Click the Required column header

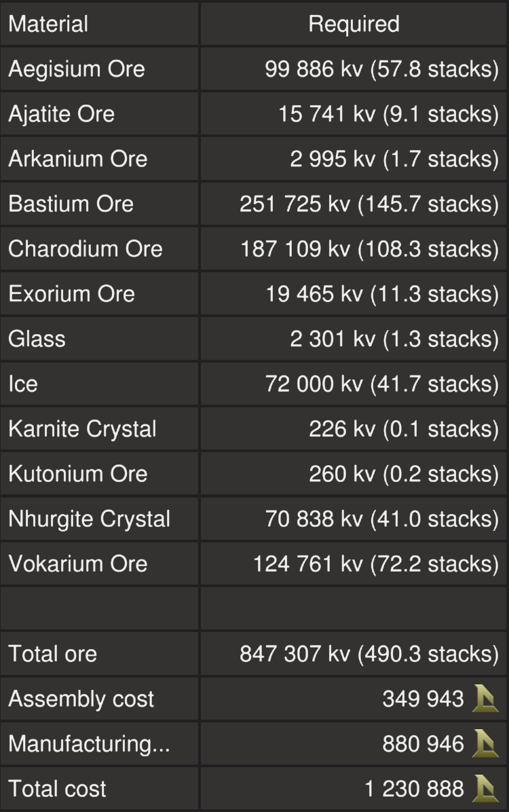(x=354, y=24)
